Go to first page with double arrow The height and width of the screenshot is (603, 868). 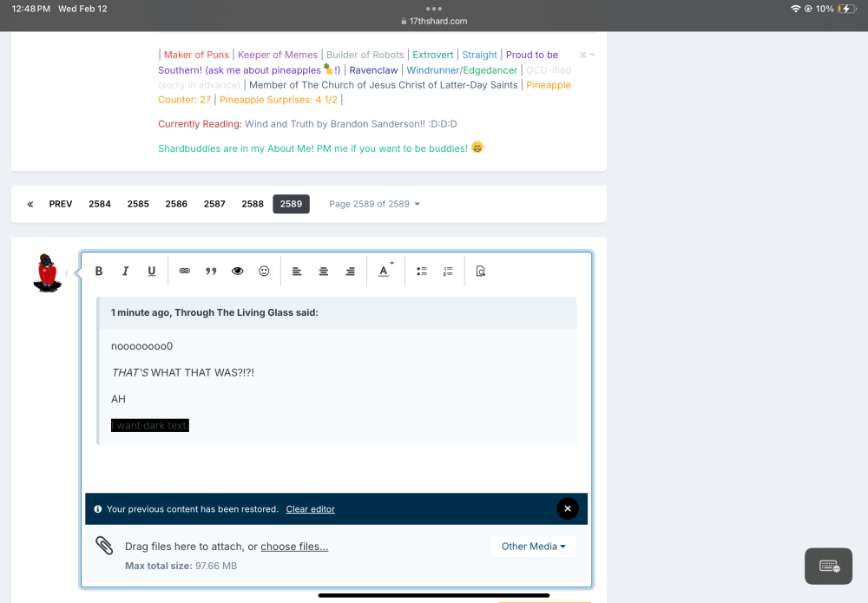pos(30,204)
